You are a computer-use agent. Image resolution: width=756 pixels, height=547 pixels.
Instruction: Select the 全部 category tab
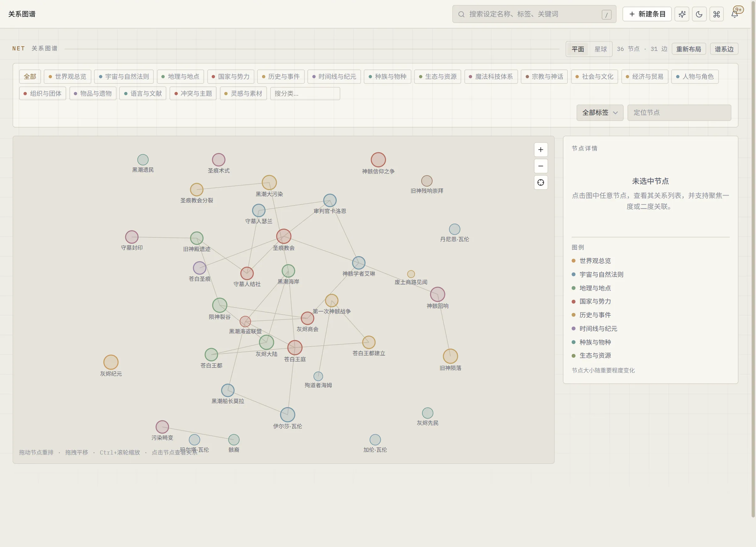tap(30, 77)
